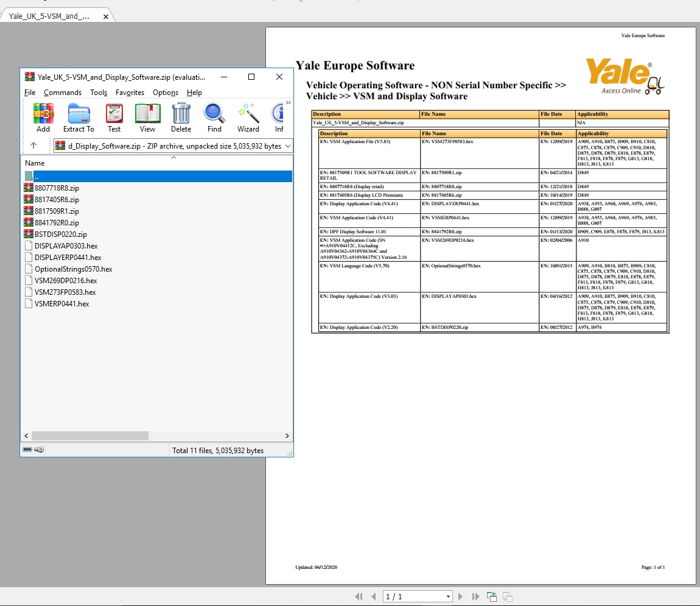Select OptionalStrings0570.hex file
700x606 pixels.
73,269
